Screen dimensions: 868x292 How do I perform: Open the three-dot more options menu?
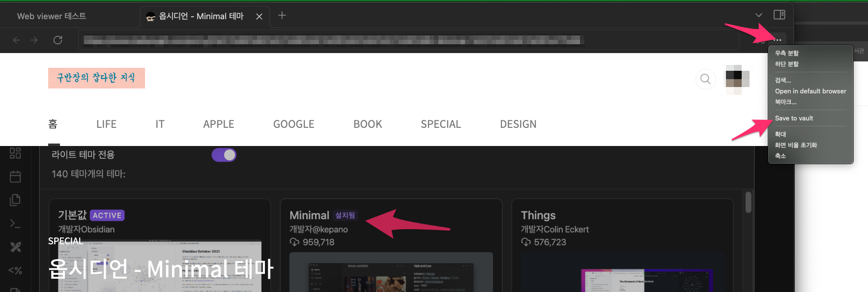pos(777,40)
